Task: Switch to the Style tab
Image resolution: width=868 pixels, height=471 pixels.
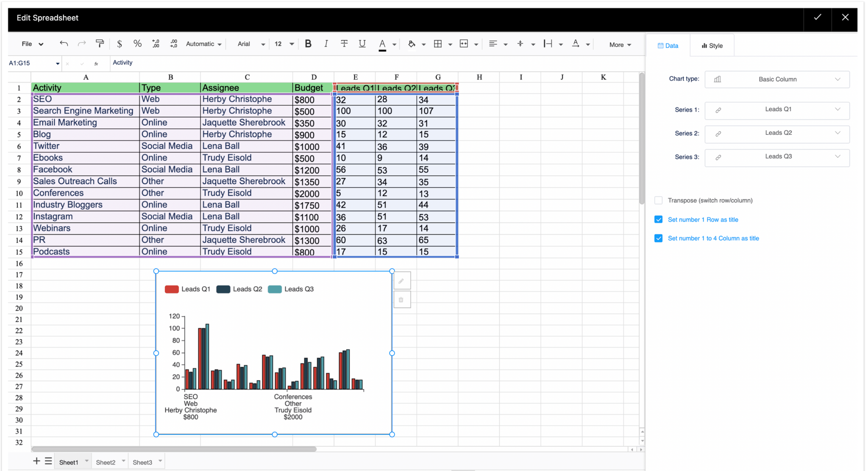Action: [x=711, y=45]
